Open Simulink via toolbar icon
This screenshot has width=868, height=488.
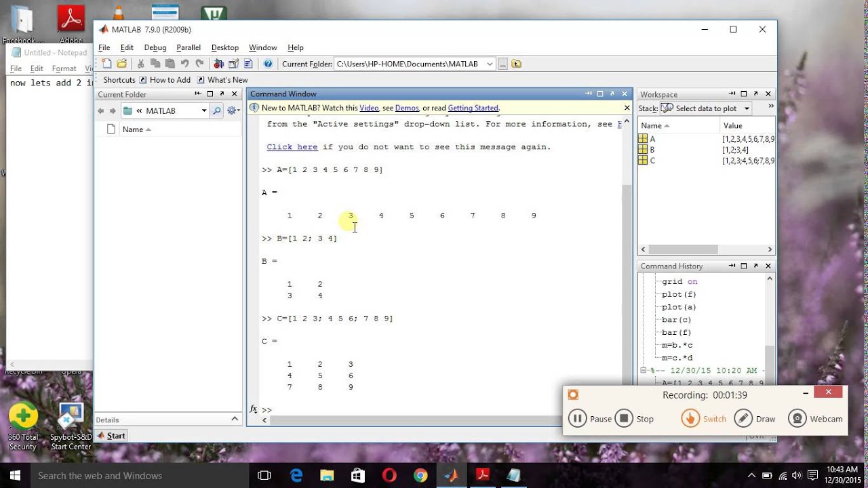[x=218, y=64]
